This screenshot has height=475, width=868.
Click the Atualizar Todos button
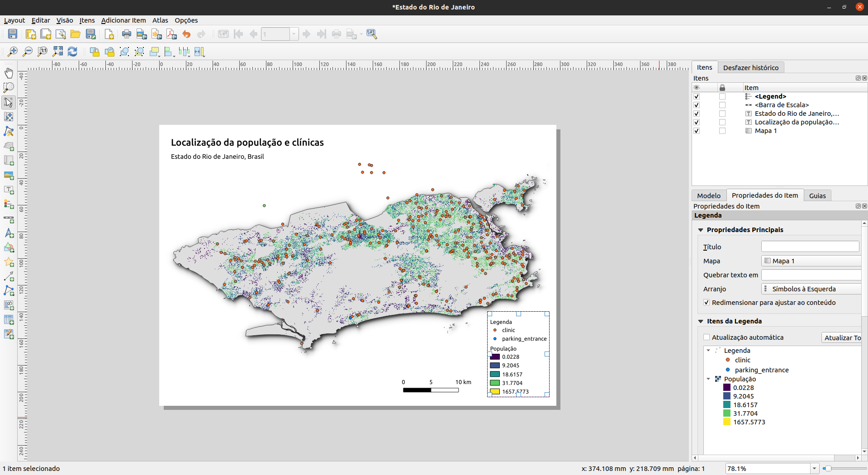[x=841, y=337]
